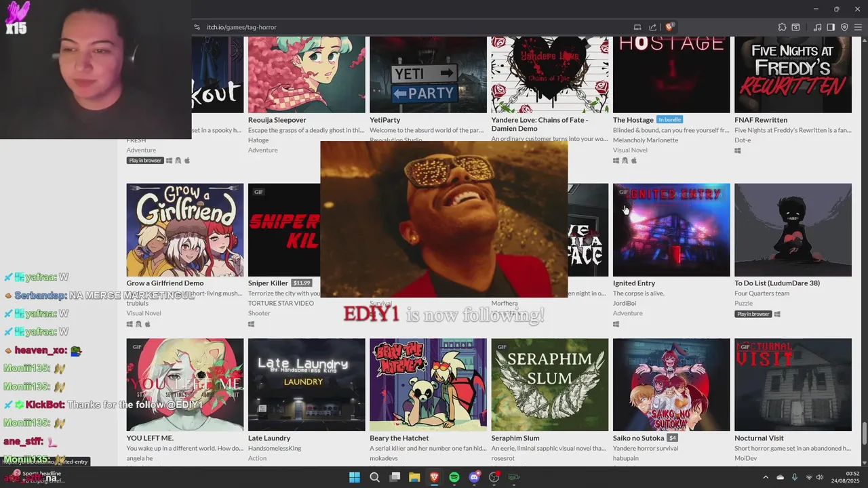Click 'Play in browser' under To Do List
The image size is (868, 488).
pos(753,314)
